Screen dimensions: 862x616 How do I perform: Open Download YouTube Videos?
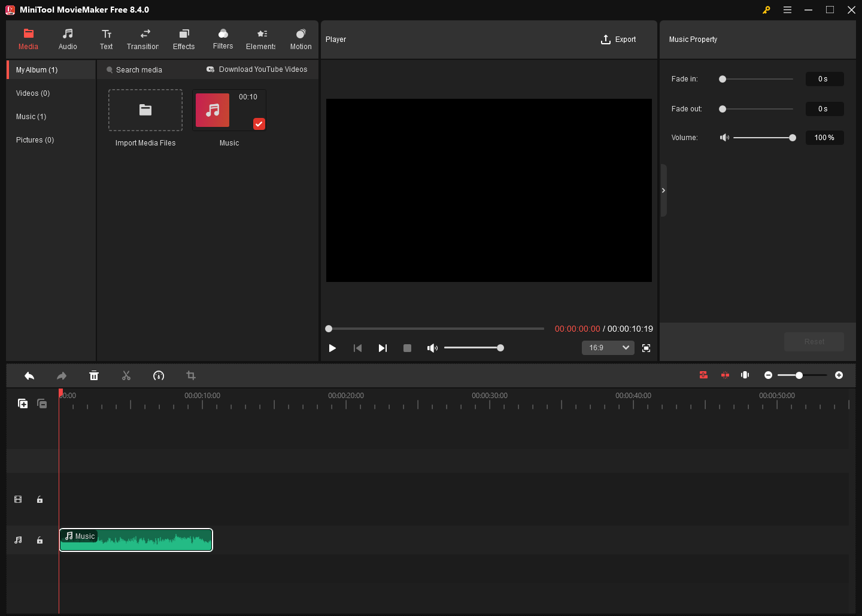(x=257, y=69)
